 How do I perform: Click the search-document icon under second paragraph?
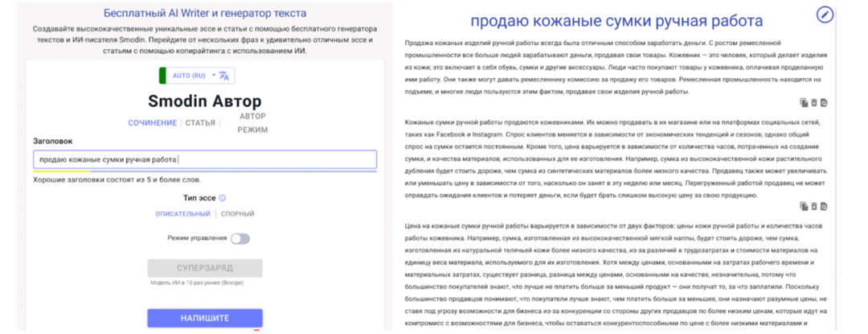(x=824, y=206)
